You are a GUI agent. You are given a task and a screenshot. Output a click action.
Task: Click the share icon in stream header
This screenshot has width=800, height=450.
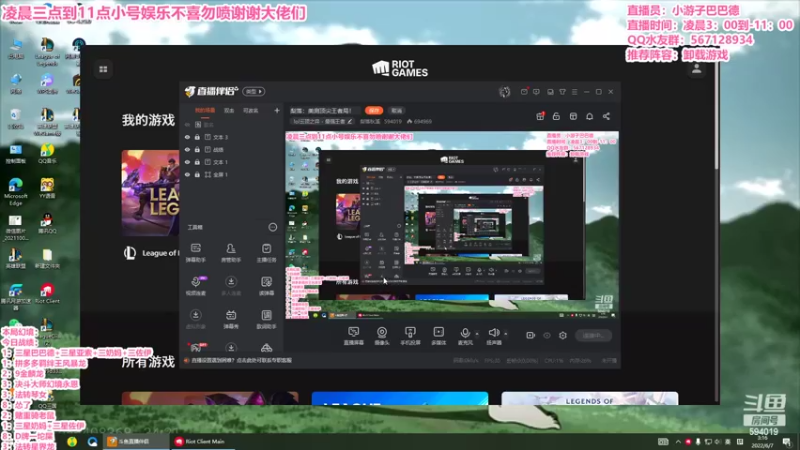pyautogui.click(x=606, y=116)
